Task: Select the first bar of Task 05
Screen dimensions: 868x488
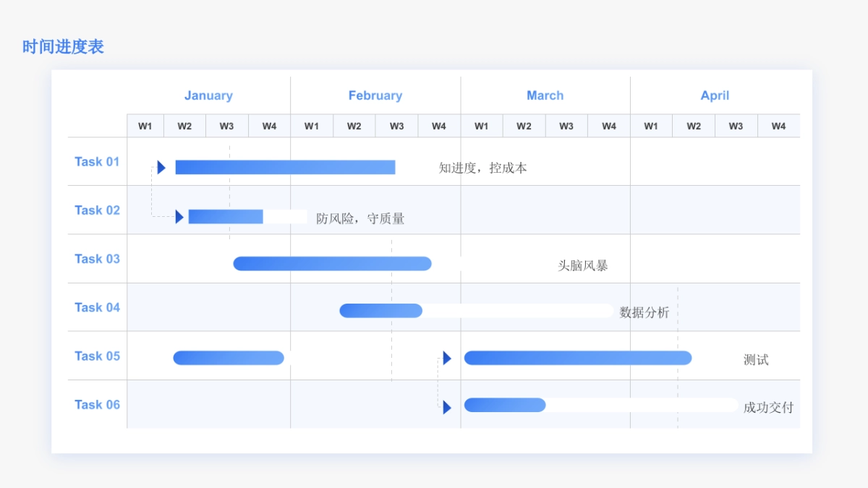Action: point(229,357)
